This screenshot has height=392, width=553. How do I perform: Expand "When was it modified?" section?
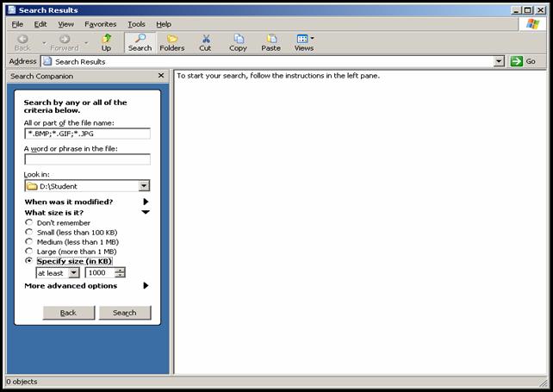click(x=146, y=202)
